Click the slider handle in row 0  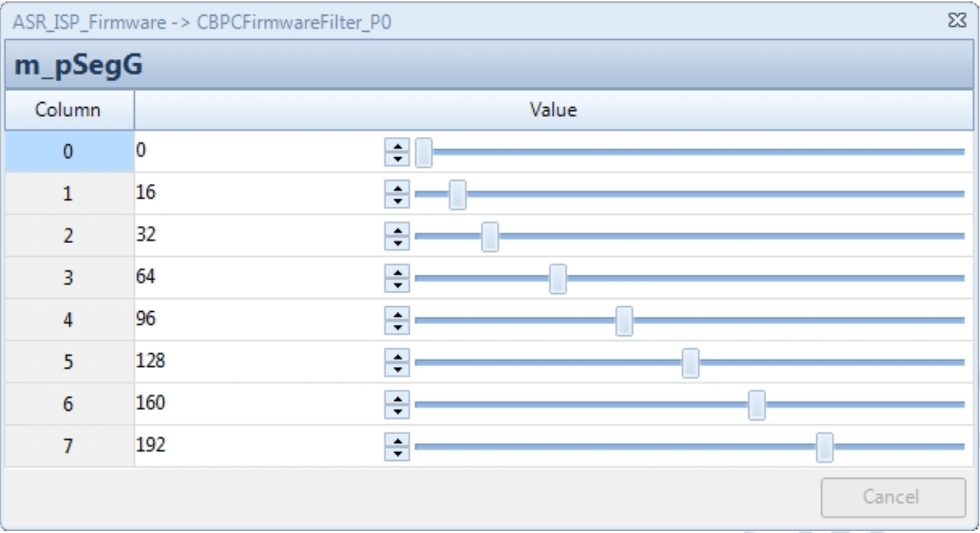[424, 152]
